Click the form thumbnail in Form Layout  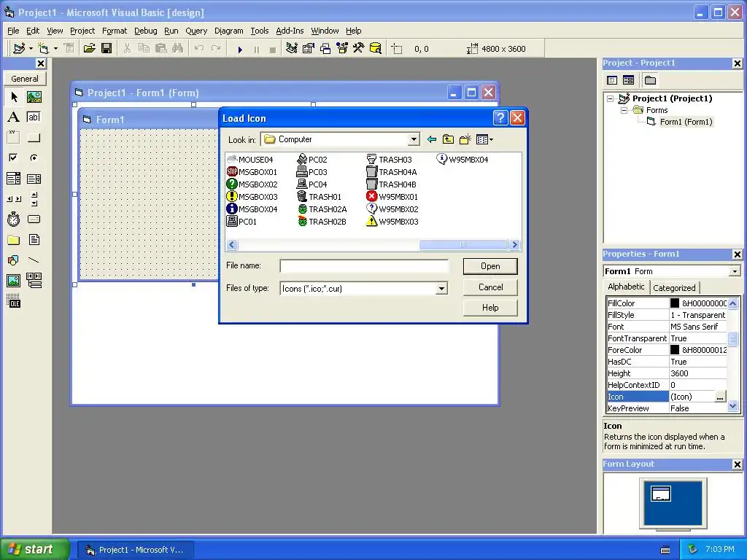click(661, 494)
